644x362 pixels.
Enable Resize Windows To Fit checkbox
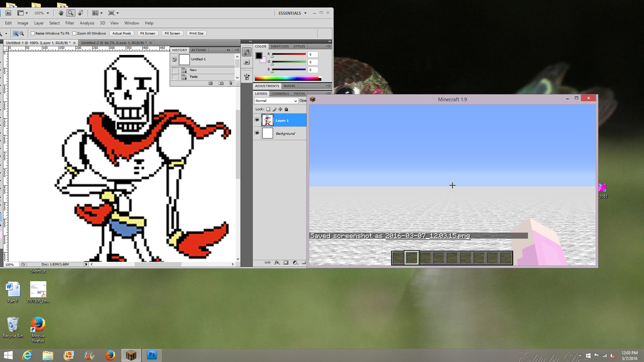pos(33,34)
